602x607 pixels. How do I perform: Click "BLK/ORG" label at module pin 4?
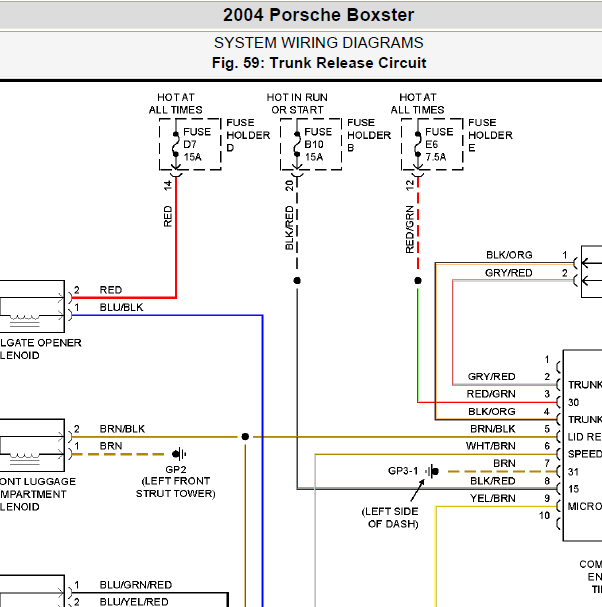492,412
